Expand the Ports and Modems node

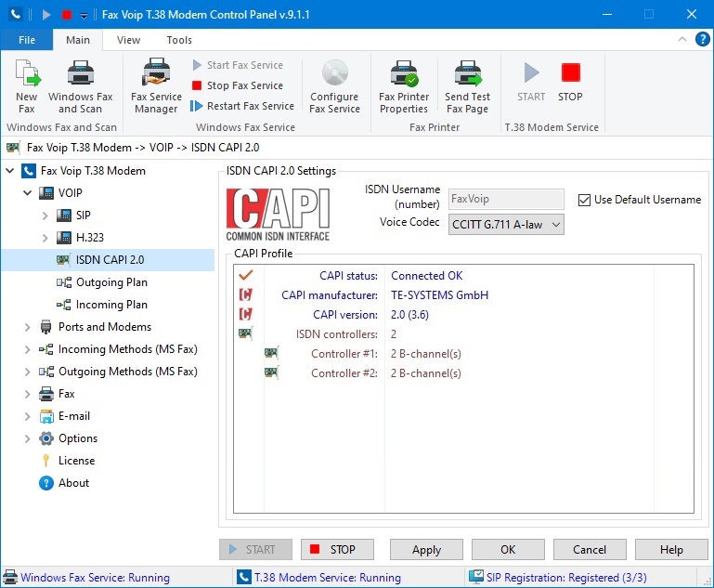[28, 327]
